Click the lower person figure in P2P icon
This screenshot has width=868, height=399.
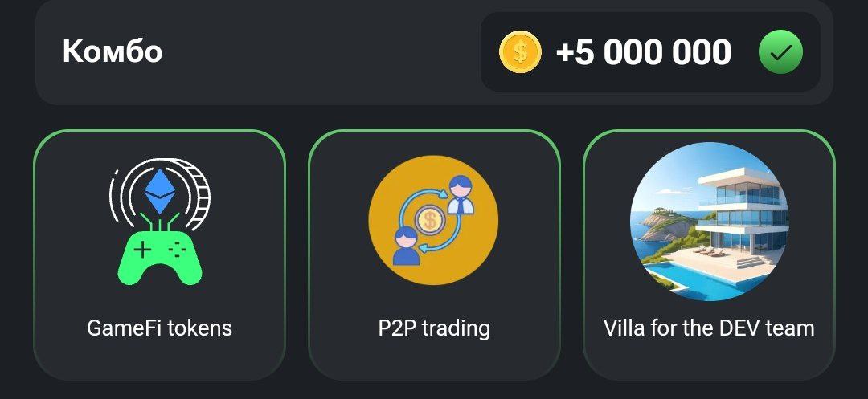[406, 246]
